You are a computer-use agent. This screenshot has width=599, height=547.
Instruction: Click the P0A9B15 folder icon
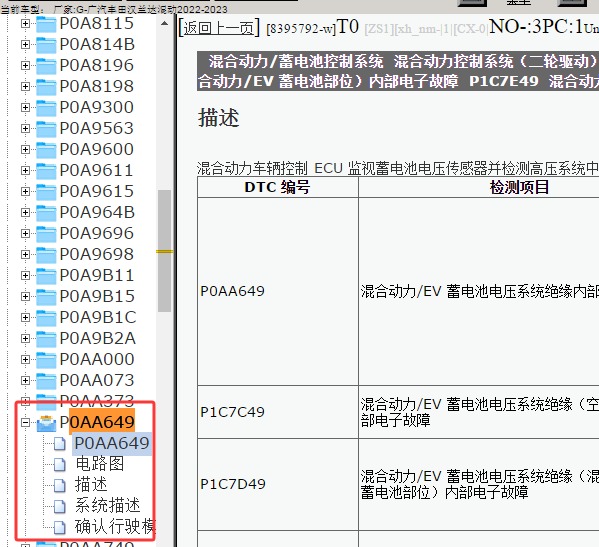(46, 297)
